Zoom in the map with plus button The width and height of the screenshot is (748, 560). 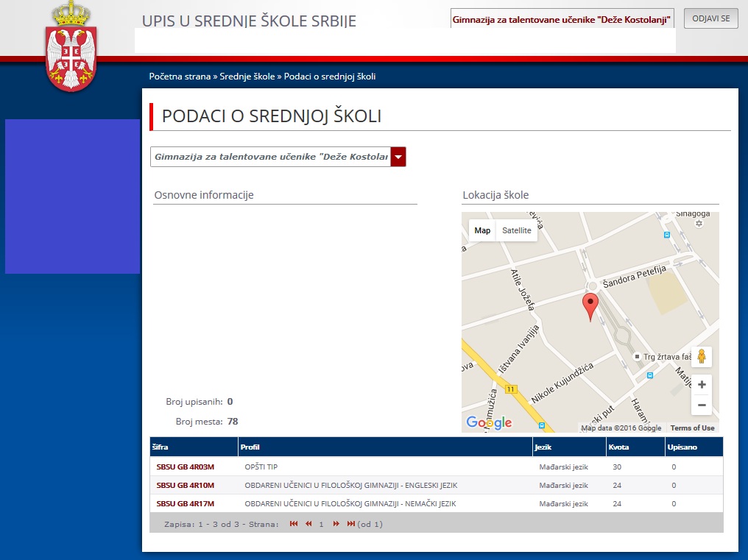[702, 384]
